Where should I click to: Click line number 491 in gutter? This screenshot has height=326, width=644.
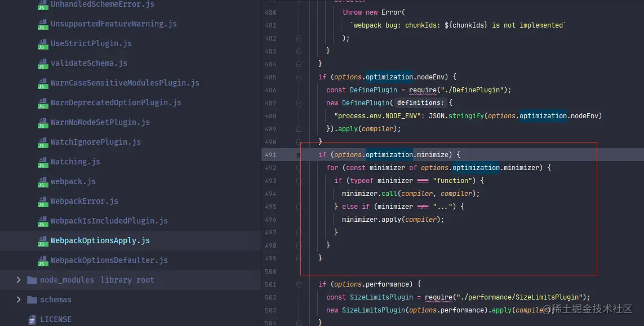(x=270, y=155)
